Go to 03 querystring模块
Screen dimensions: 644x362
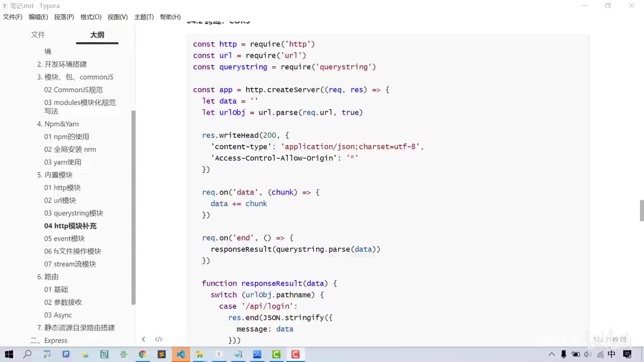(73, 213)
